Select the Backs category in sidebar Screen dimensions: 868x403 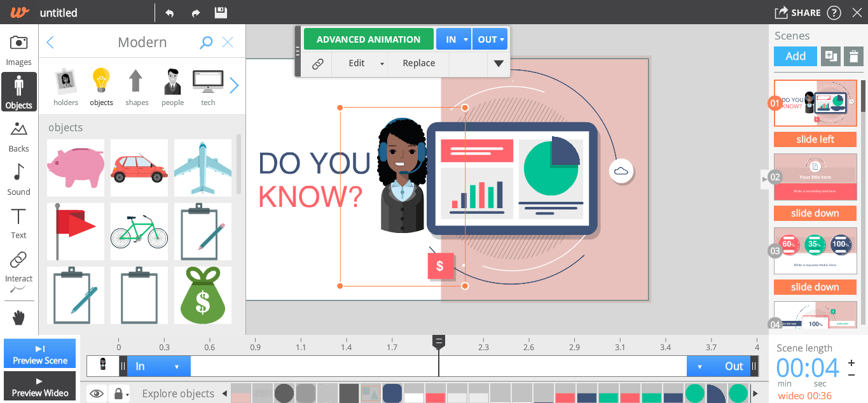pos(18,136)
